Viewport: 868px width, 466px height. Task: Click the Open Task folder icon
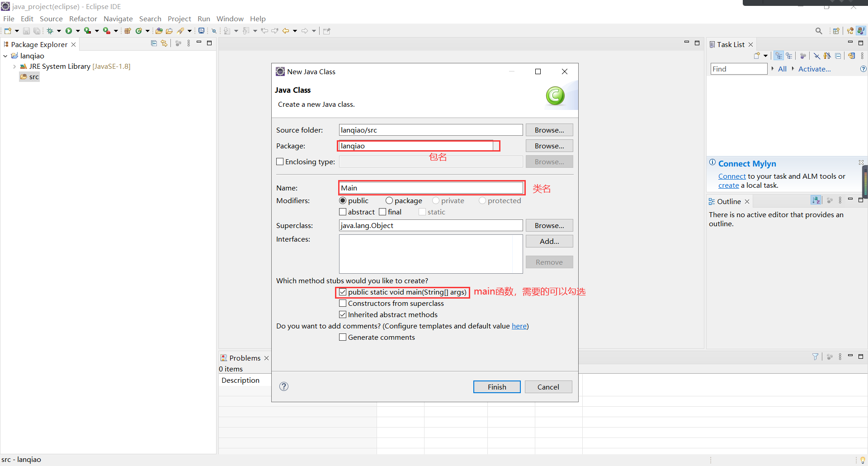(x=169, y=31)
